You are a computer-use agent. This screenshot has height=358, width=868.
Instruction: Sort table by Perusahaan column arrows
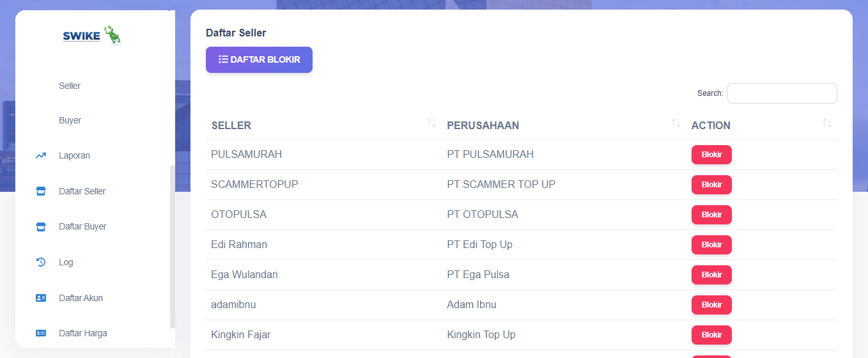tap(676, 123)
